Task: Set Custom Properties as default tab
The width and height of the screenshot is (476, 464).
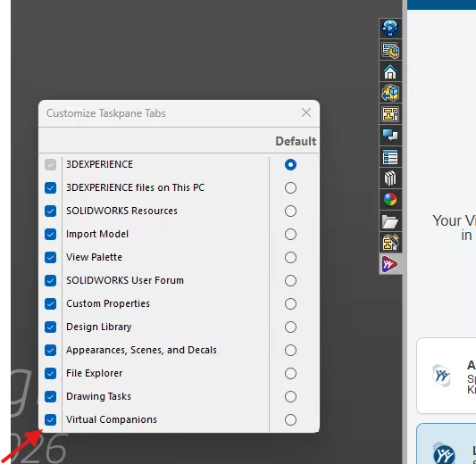Action: click(x=290, y=303)
